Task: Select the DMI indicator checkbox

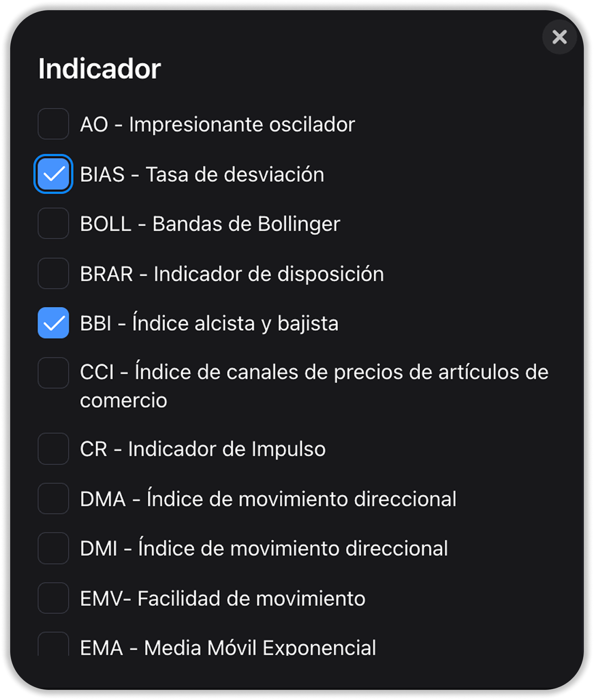Action: 53,548
